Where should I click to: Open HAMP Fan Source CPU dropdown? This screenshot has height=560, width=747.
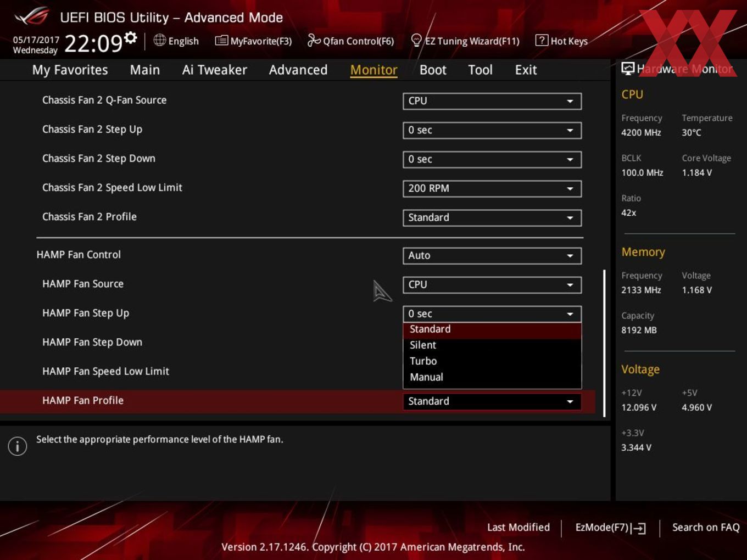tap(492, 284)
